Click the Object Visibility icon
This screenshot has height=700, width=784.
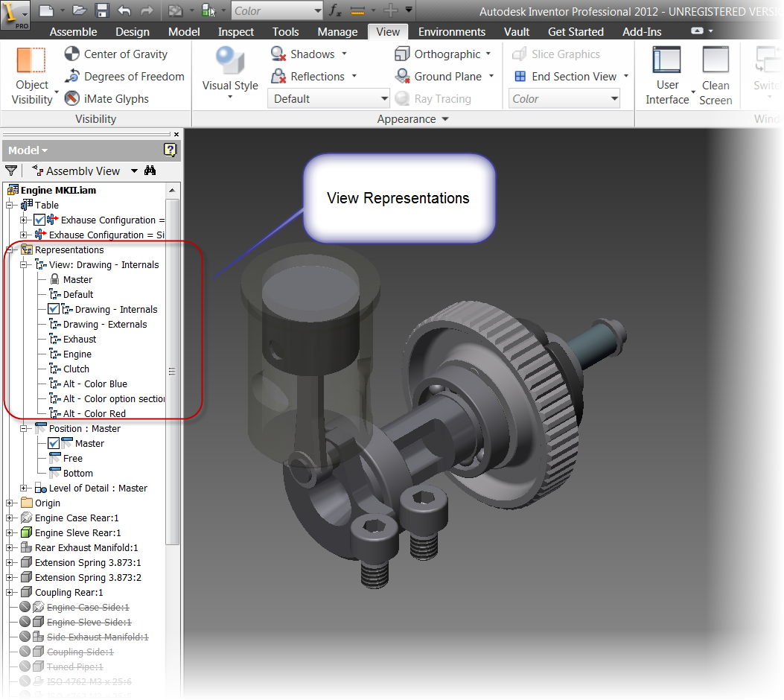(x=31, y=60)
